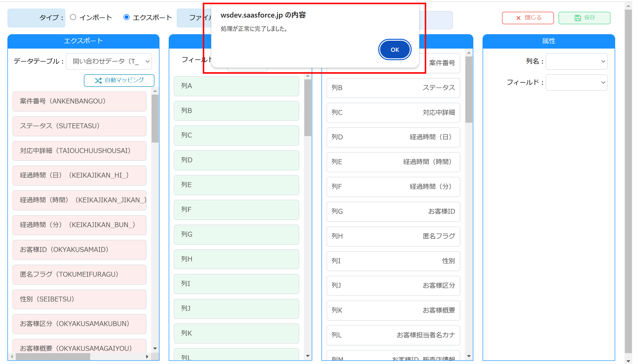Select 性別（SEIBETSU）field
Image resolution: width=638 pixels, height=364 pixels.
[79, 299]
